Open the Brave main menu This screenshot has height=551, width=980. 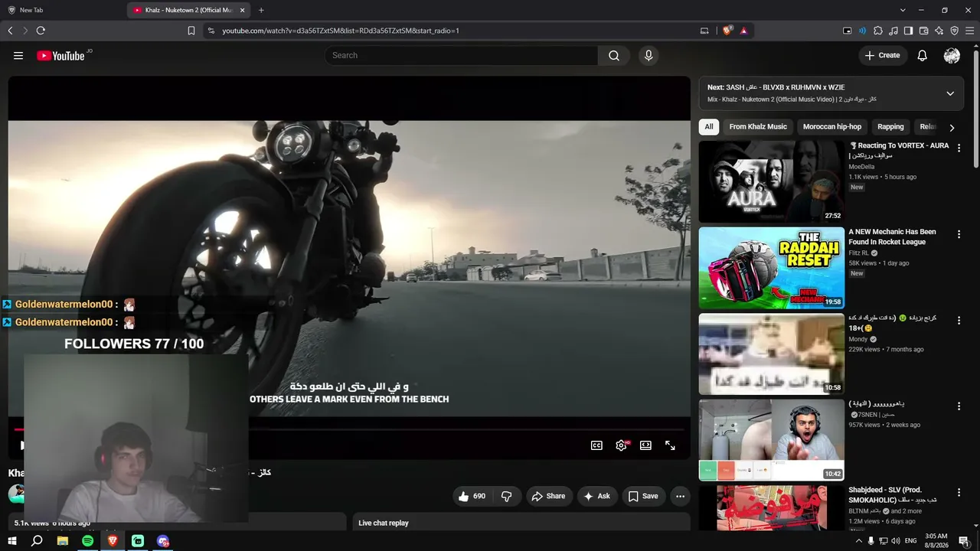(970, 31)
